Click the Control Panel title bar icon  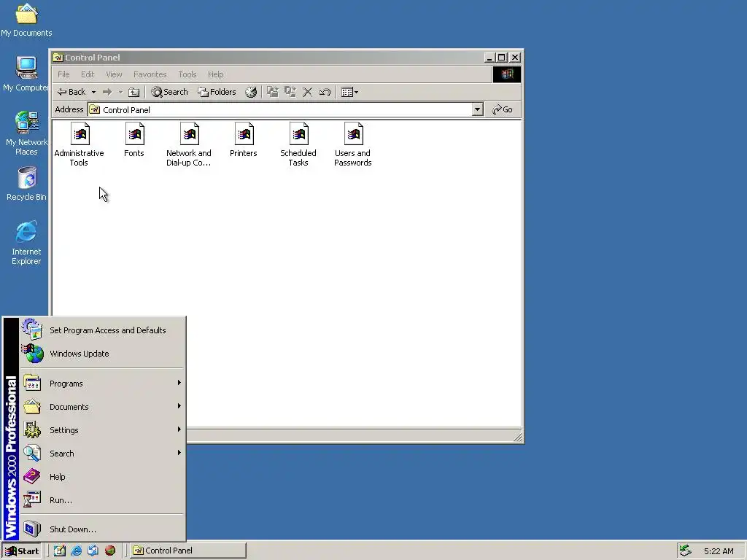[x=58, y=58]
